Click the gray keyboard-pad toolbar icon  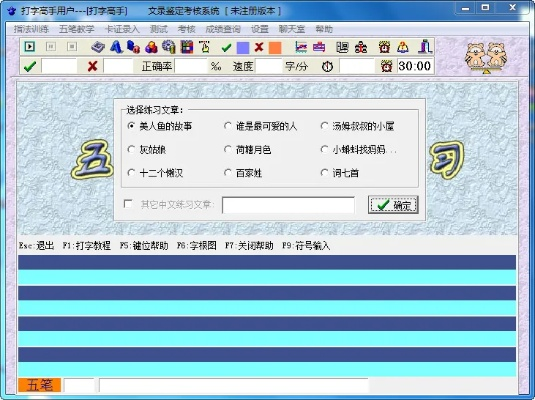(98, 47)
